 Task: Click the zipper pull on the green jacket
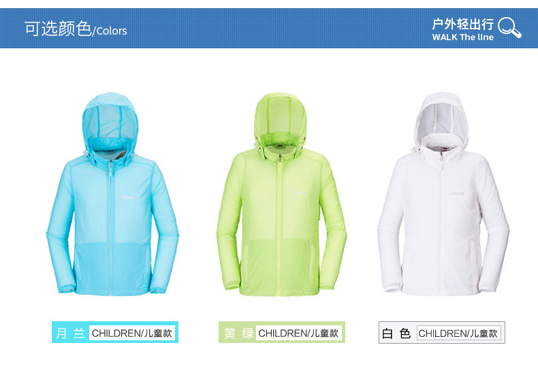pyautogui.click(x=280, y=159)
